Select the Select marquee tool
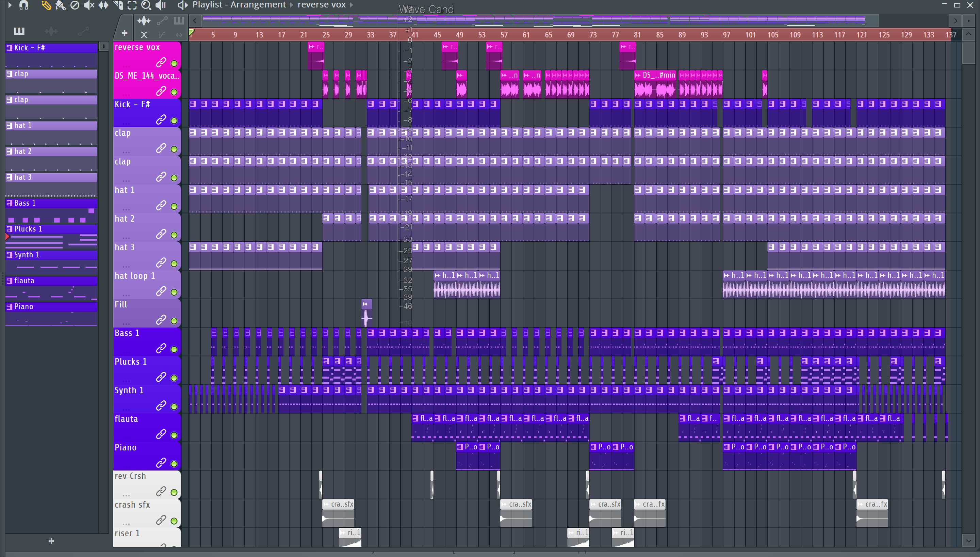This screenshot has height=557, width=980. tap(132, 5)
